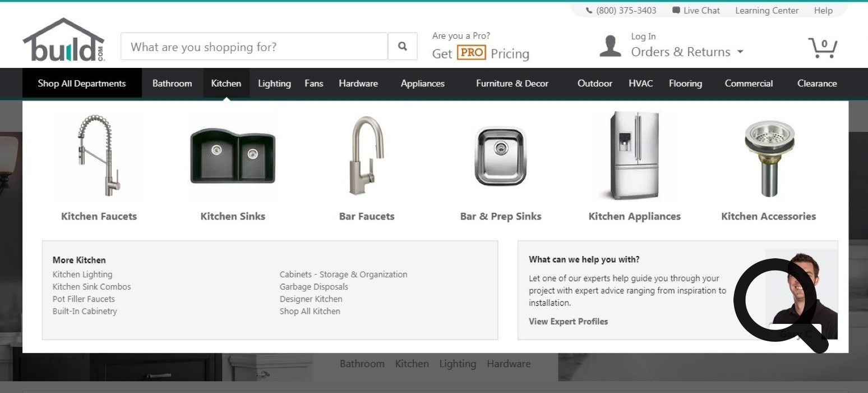The height and width of the screenshot is (393, 868).
Task: Focus the product search input field
Action: (254, 47)
